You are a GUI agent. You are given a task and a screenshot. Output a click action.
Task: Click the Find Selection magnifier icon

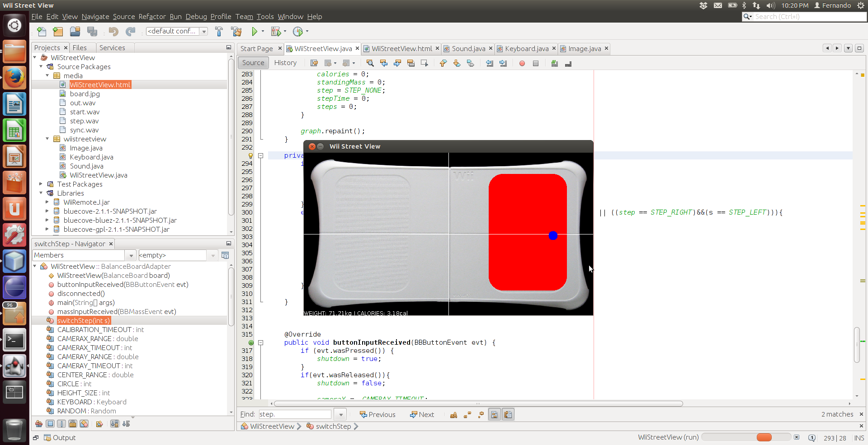pyautogui.click(x=370, y=63)
